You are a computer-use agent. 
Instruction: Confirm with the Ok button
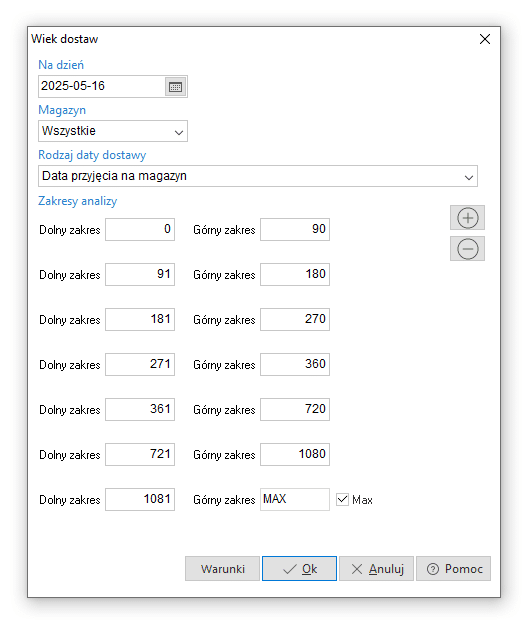click(x=299, y=569)
